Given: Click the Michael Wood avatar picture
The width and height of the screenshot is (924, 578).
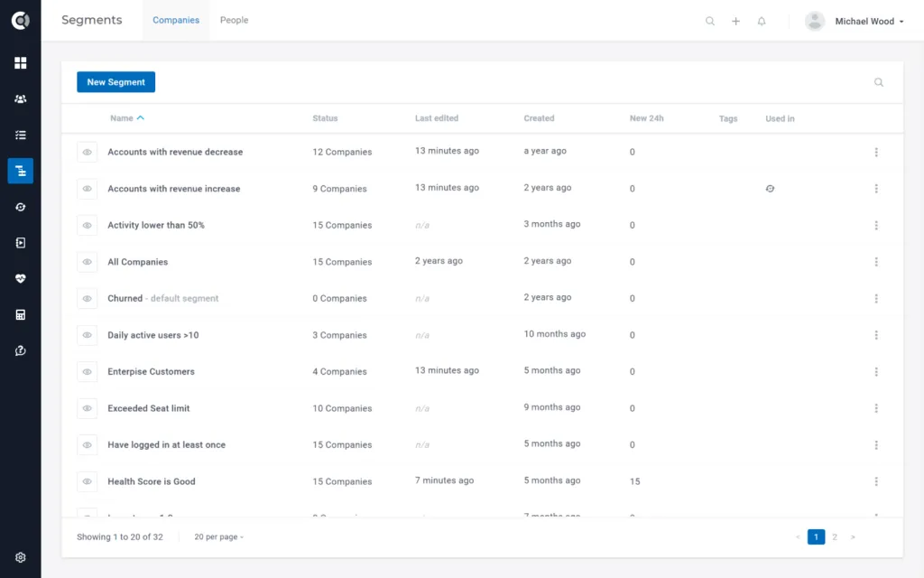Looking at the screenshot, I should (x=815, y=22).
